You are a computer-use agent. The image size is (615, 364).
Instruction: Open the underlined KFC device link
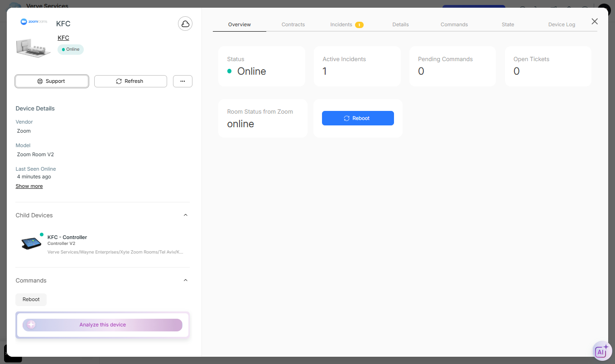point(63,38)
